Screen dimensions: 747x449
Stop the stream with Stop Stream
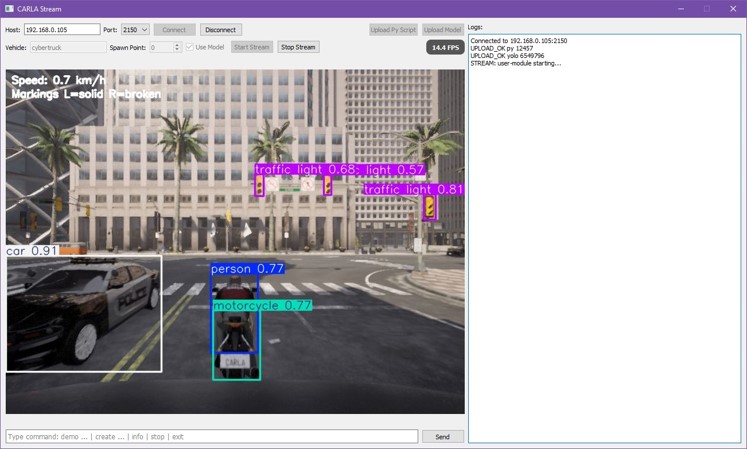(x=298, y=47)
